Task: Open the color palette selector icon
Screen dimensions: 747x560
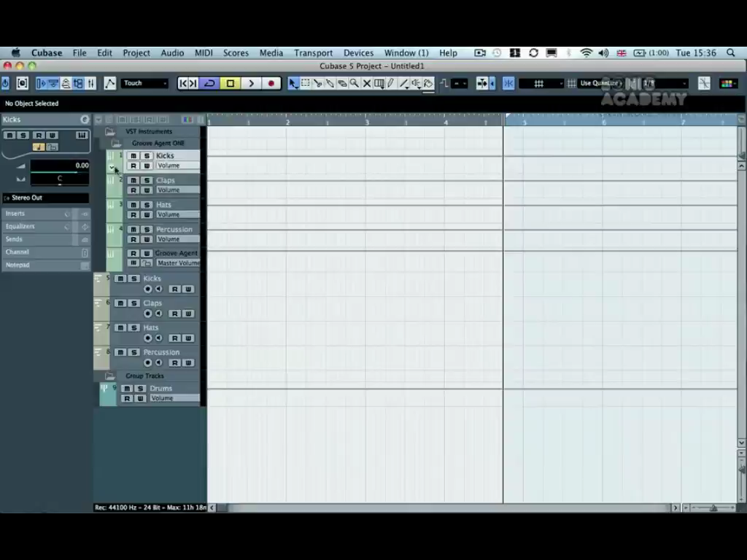Action: (x=728, y=83)
